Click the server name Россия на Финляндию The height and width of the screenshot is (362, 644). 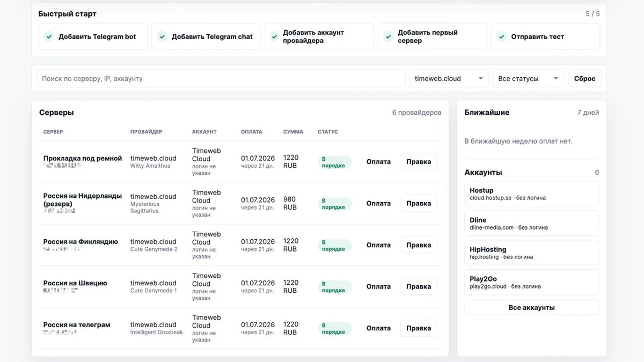tap(80, 242)
